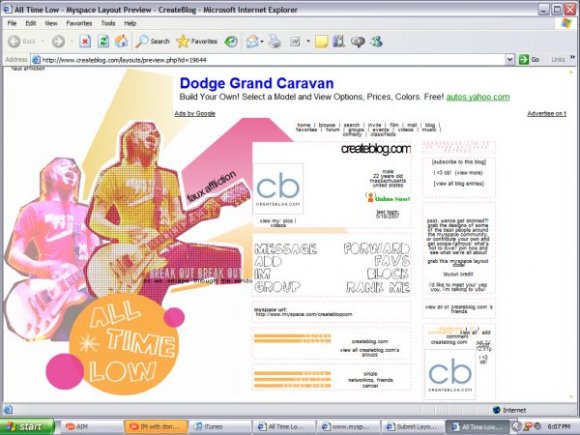Open the Tools menu
This screenshot has height=435, width=580.
tap(108, 23)
